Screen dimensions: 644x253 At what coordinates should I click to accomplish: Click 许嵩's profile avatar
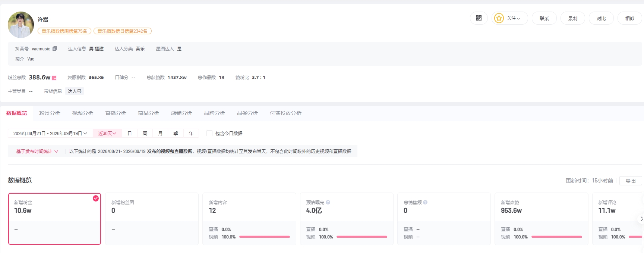pos(21,25)
